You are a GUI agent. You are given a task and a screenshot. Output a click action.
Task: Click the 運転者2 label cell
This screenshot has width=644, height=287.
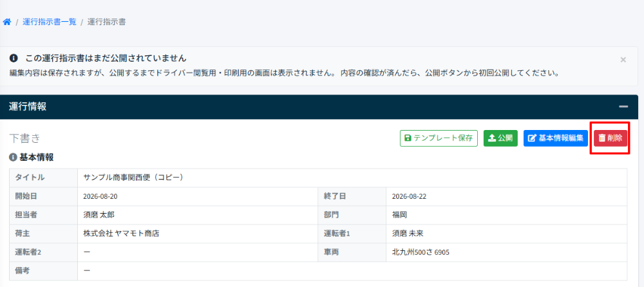(44, 252)
